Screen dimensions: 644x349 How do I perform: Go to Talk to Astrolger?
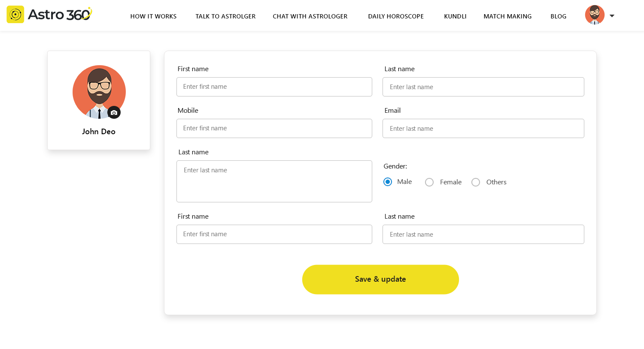pyautogui.click(x=225, y=16)
